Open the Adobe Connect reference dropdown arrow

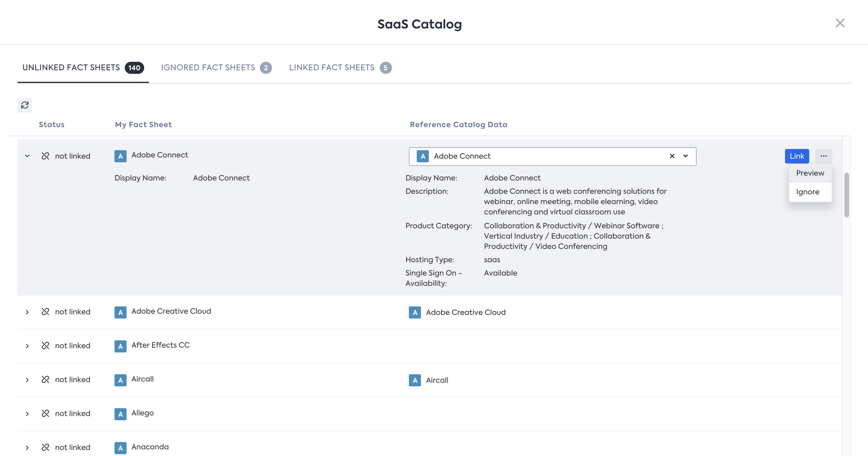685,156
